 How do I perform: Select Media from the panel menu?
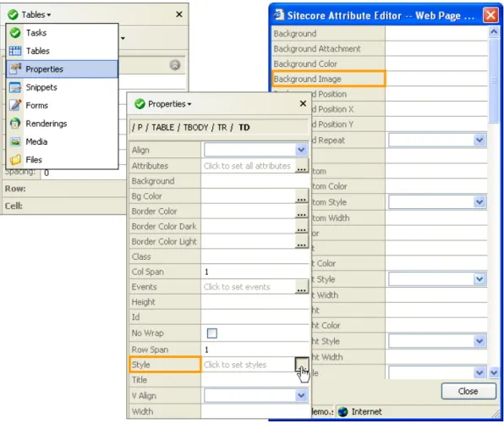pyautogui.click(x=63, y=141)
